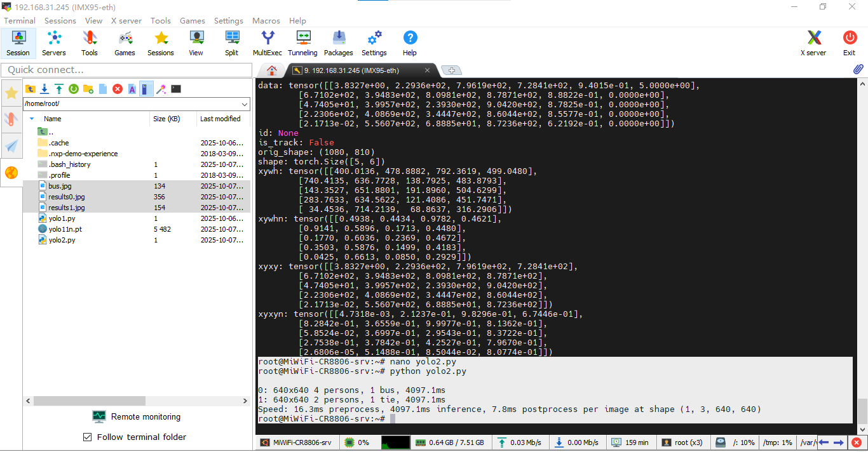This screenshot has height=452, width=868.
Task: Download selected files in SFTP toolbar
Action: tap(44, 89)
